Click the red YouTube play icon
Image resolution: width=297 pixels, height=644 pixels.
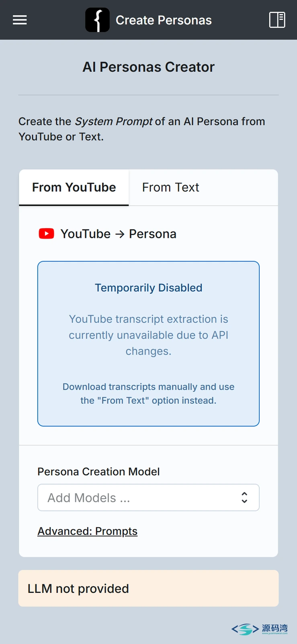[47, 234]
